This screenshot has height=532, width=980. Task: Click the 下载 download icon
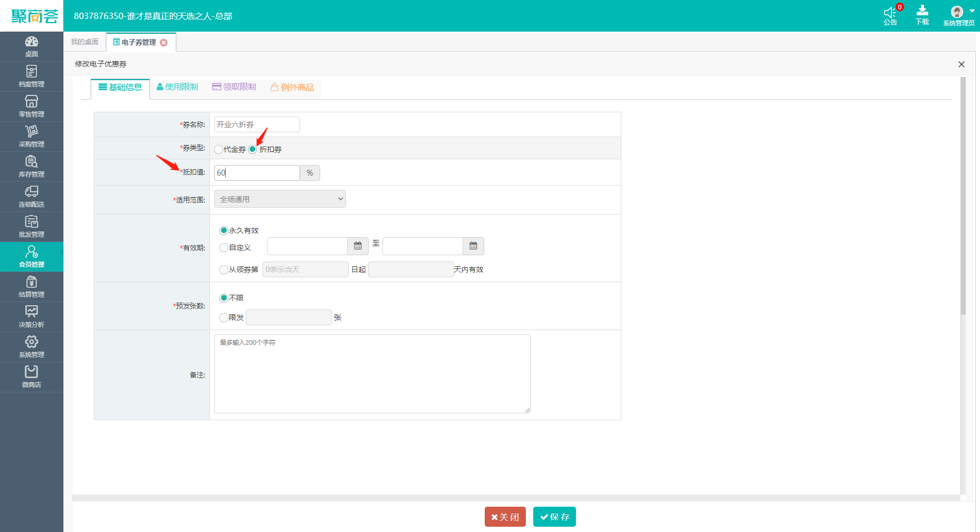[922, 15]
